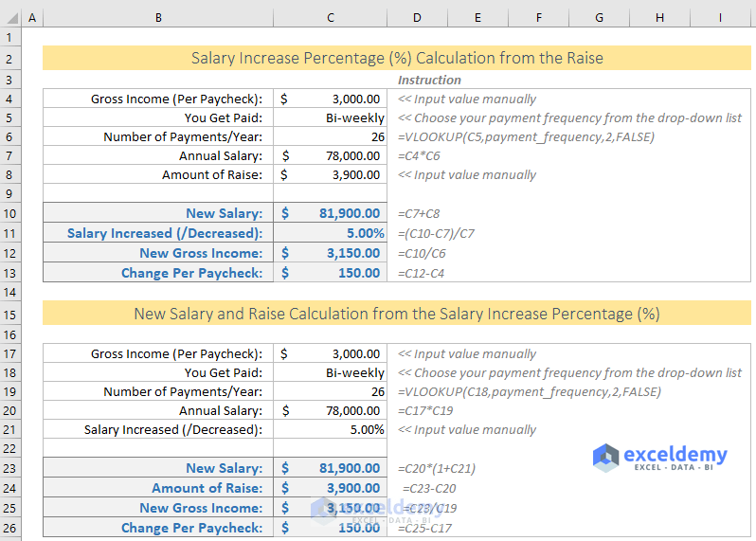
Task: Click column header D
Action: tap(417, 18)
